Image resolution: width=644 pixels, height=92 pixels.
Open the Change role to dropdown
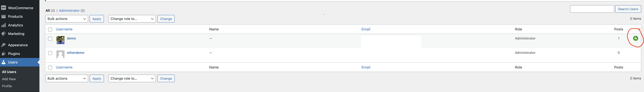[132, 19]
